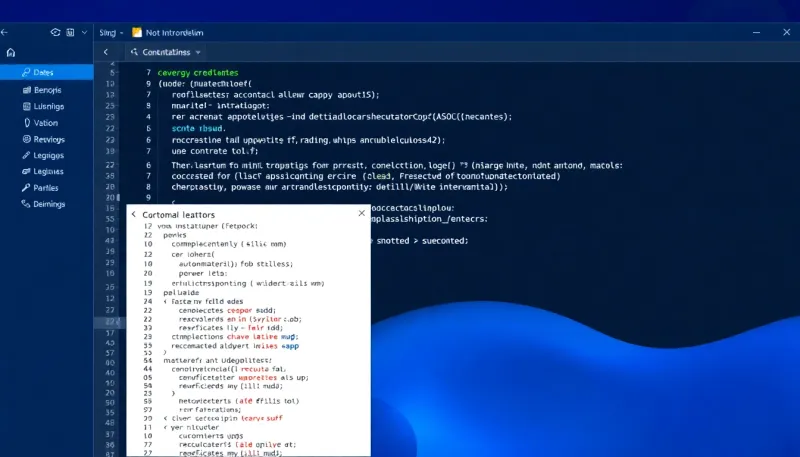Click the highlighted line marker in gutter
Image resolution: width=800 pixels, height=457 pixels.
coord(110,322)
